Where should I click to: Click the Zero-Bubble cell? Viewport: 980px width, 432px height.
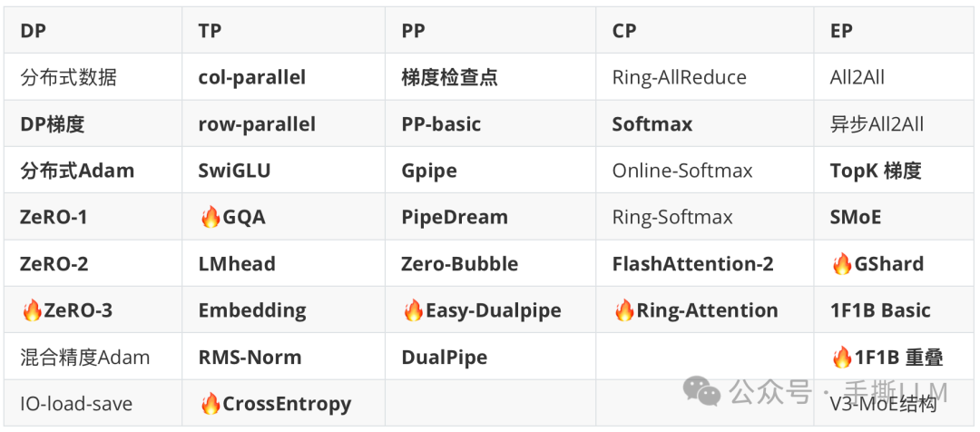click(x=459, y=265)
